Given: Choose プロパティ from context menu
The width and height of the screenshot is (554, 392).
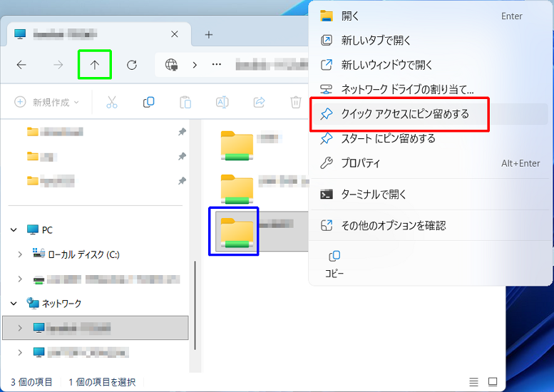Looking at the screenshot, I should (x=361, y=163).
